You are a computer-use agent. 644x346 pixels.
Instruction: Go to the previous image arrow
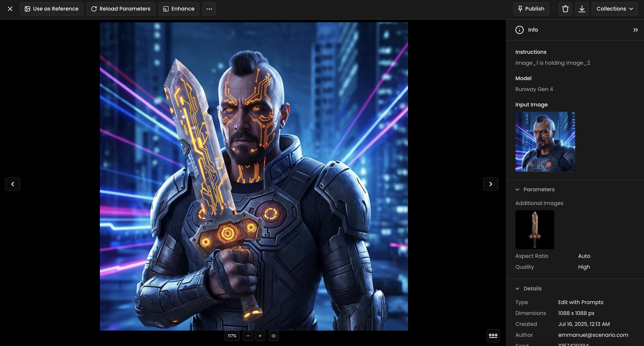[12, 184]
